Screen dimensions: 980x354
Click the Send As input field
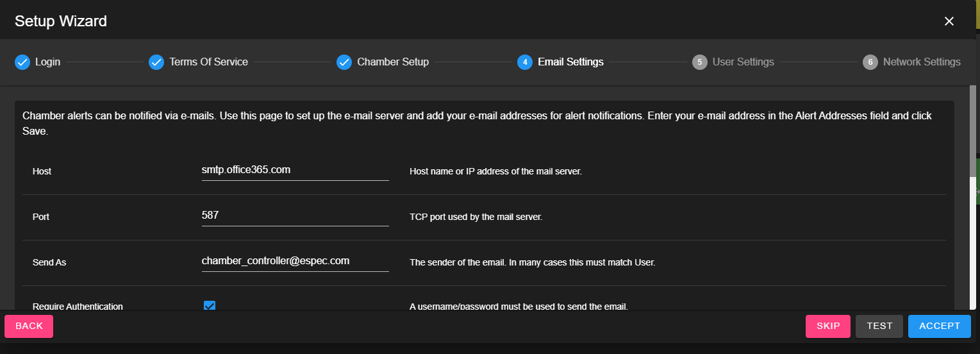pyautogui.click(x=295, y=262)
